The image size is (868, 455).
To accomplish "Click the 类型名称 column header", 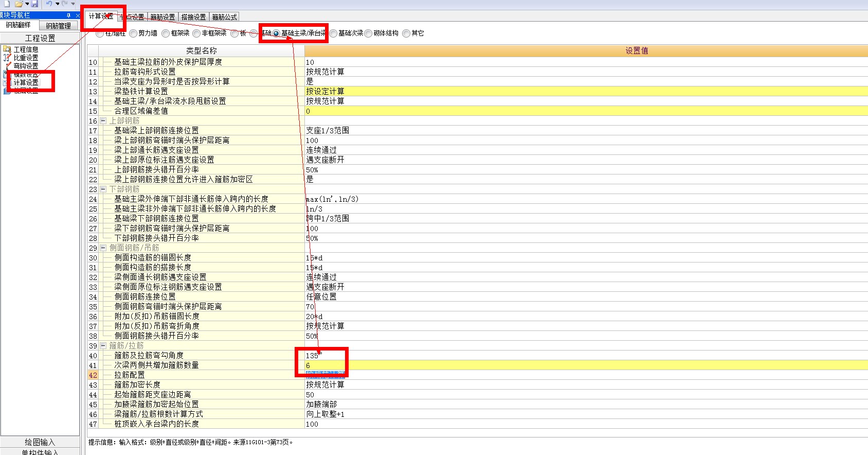I will click(x=202, y=50).
